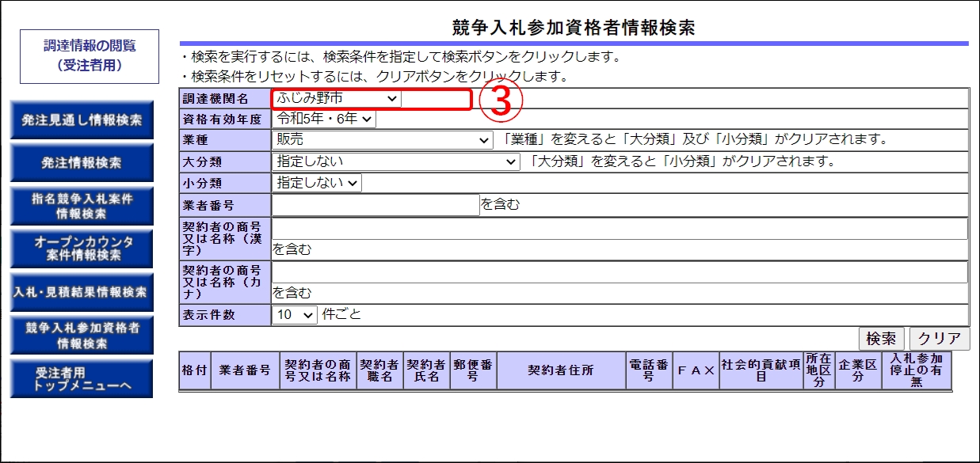
Task: Click the 契約者氏名 column header
Action: (x=426, y=370)
